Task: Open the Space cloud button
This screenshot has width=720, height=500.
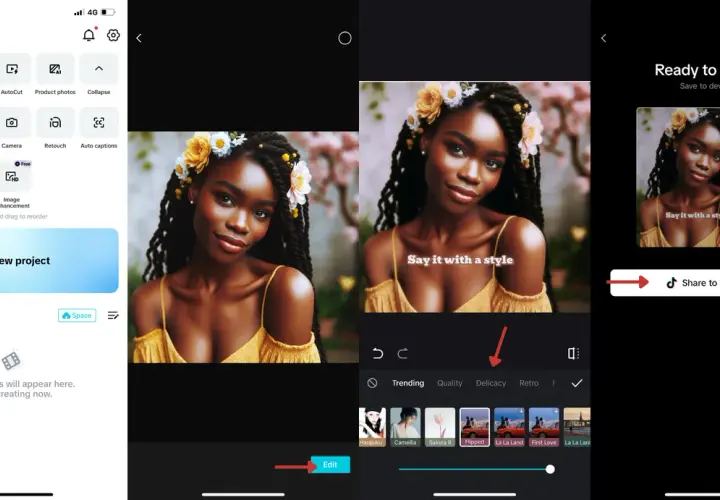Action: [77, 315]
